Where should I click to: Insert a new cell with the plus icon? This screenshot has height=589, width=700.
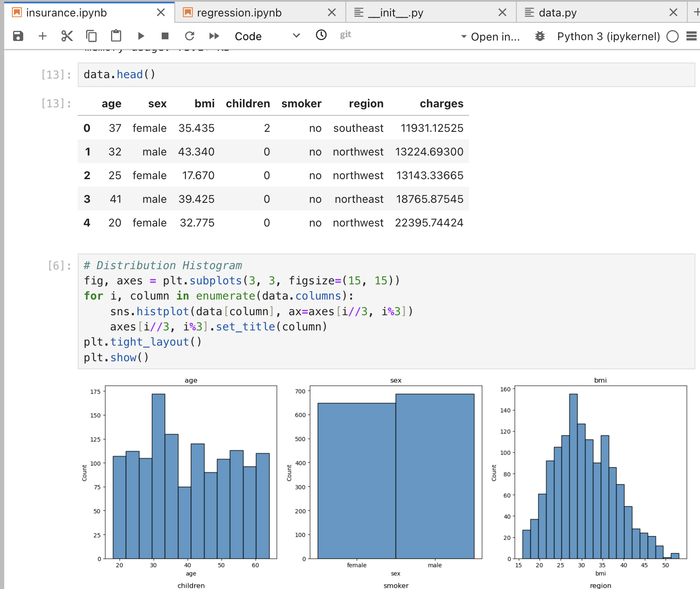pos(42,36)
